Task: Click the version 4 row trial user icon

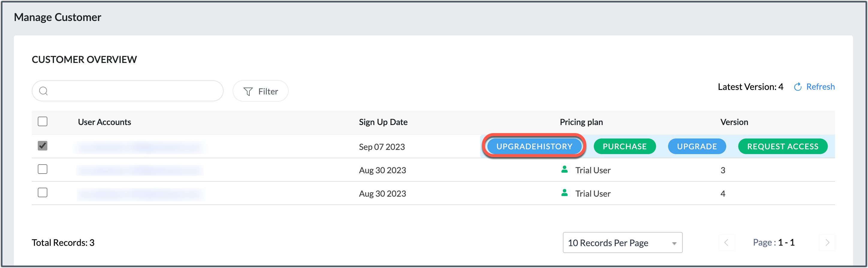Action: tap(564, 193)
